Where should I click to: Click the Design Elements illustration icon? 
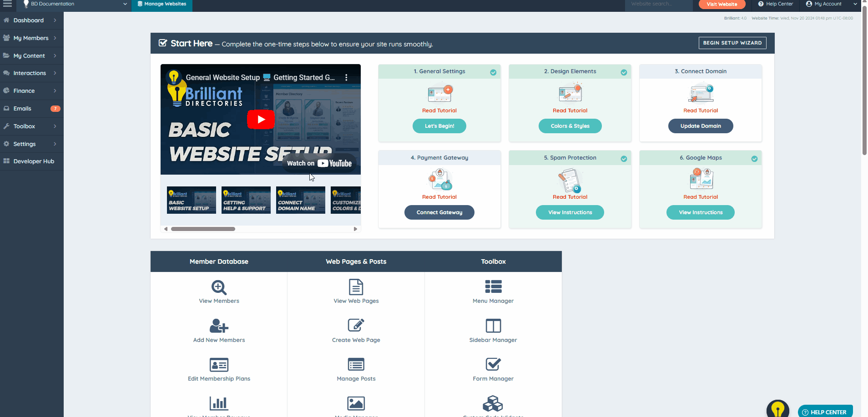[x=570, y=93]
